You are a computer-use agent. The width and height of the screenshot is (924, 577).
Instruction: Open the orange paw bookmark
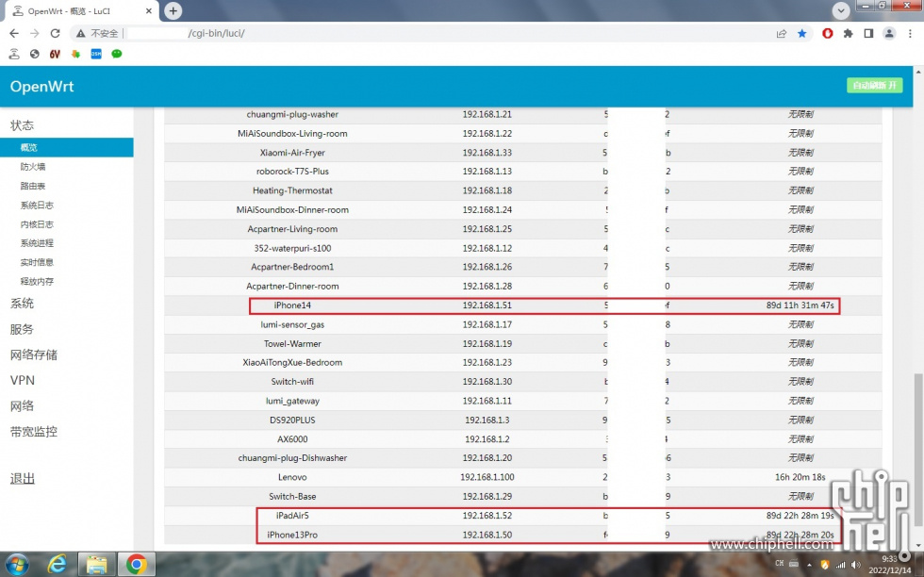coord(75,55)
